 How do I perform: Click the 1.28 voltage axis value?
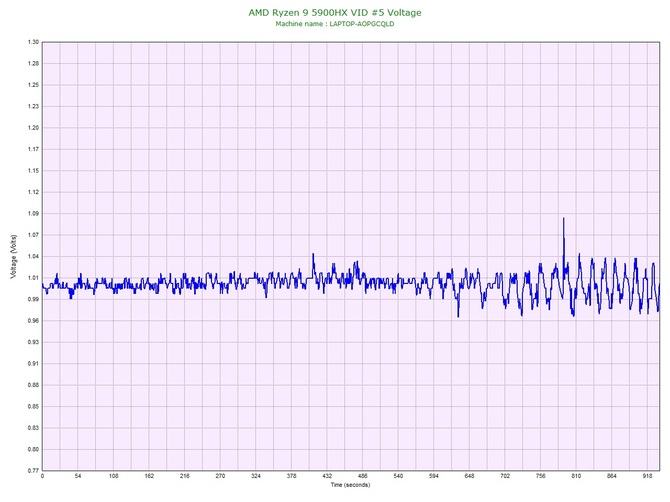[x=33, y=64]
